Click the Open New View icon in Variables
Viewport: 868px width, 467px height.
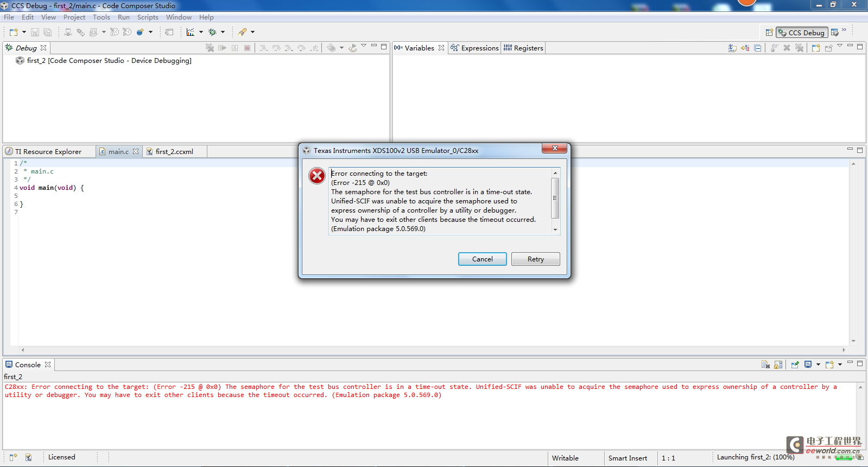coord(816,48)
